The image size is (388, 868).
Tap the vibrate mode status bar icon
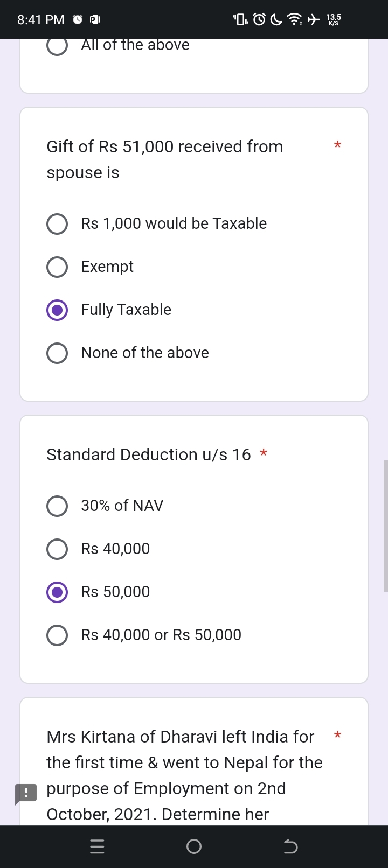click(x=240, y=20)
